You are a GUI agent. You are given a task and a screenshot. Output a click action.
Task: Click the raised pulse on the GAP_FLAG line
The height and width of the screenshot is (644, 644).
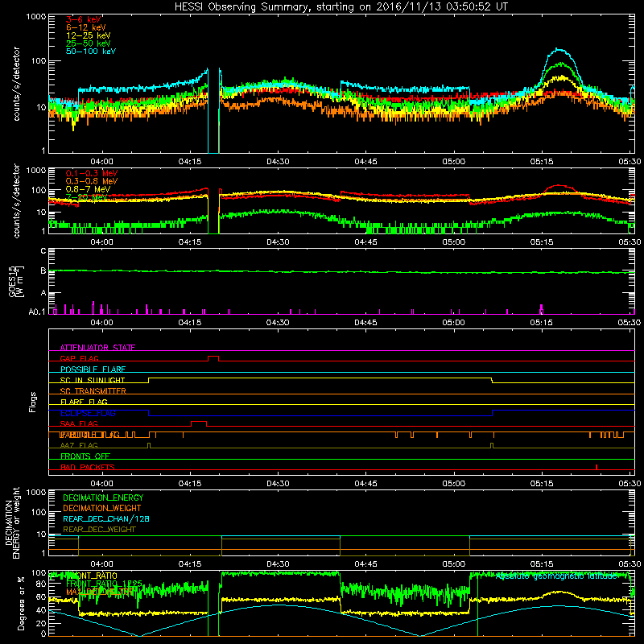point(213,358)
